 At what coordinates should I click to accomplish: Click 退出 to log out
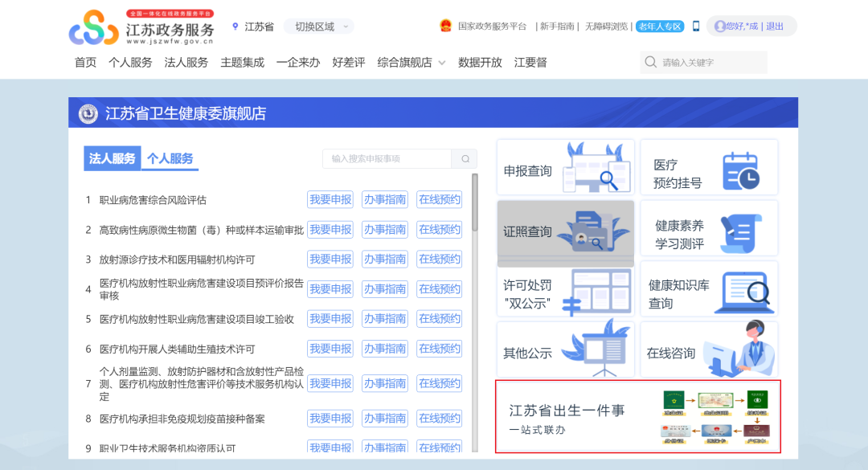pos(775,27)
